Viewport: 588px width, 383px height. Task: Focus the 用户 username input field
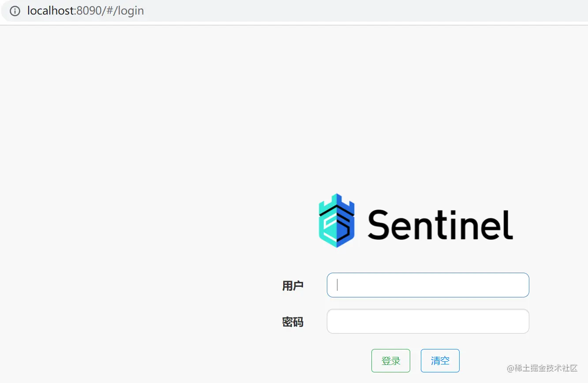(x=428, y=285)
